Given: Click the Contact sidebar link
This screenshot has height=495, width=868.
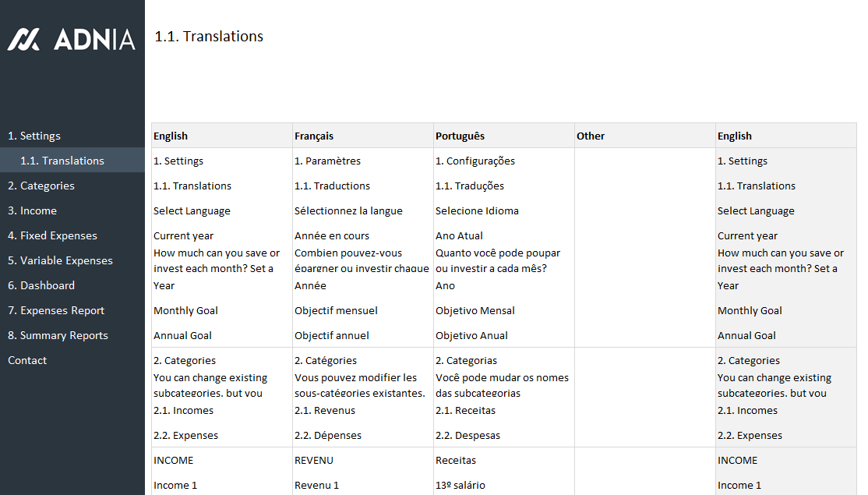Looking at the screenshot, I should coord(27,360).
